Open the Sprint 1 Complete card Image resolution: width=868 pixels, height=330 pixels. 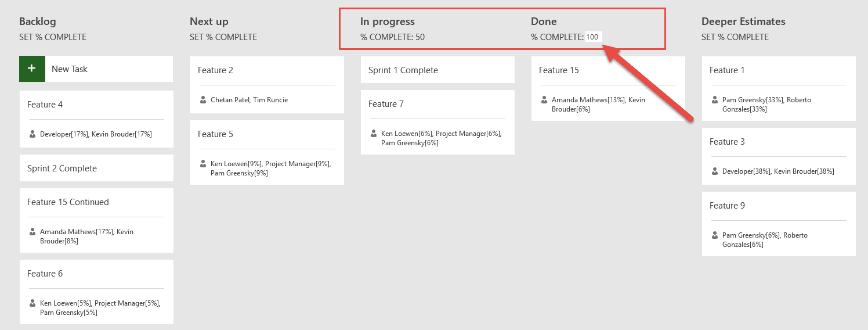437,70
